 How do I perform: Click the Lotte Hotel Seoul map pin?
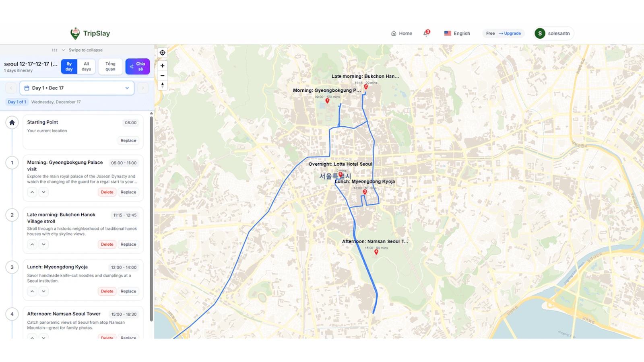tap(341, 175)
